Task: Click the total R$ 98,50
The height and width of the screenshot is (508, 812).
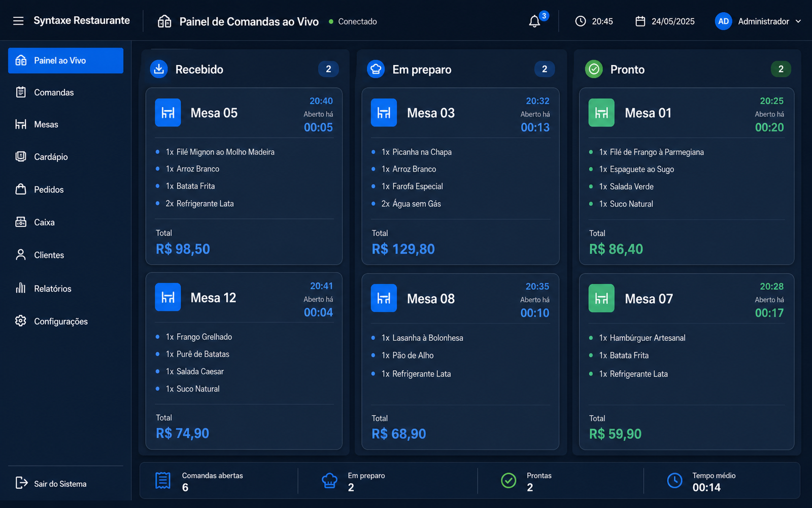Action: 183,249
